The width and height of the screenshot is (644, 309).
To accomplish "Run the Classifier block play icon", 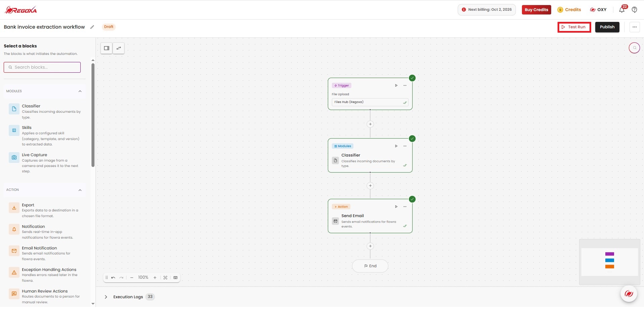I will click(x=396, y=146).
